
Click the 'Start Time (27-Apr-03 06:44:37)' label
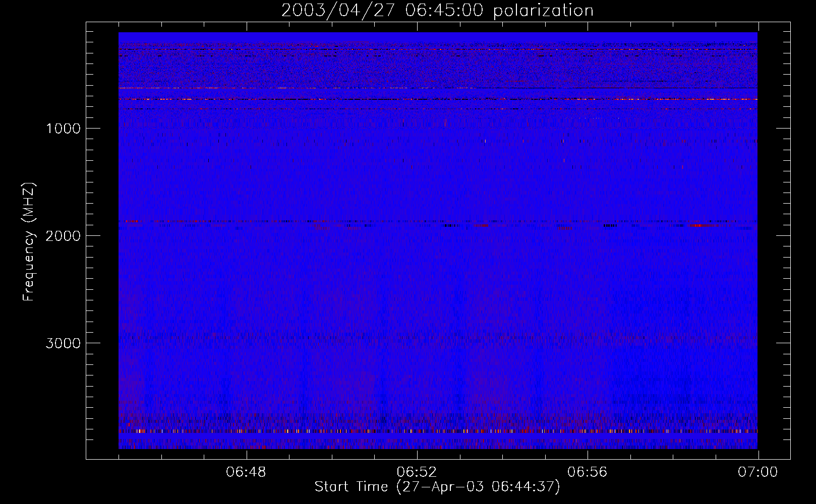click(437, 487)
